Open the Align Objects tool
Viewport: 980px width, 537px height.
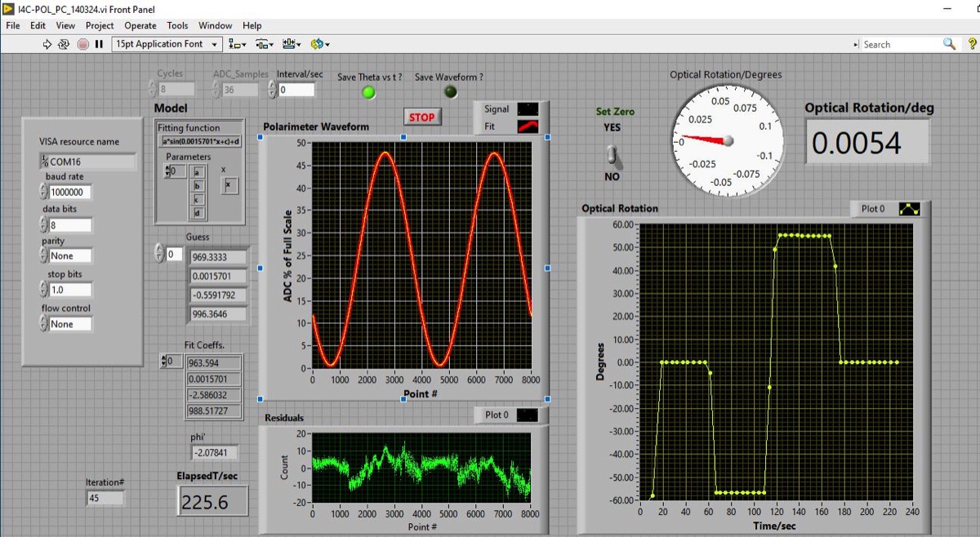click(238, 44)
